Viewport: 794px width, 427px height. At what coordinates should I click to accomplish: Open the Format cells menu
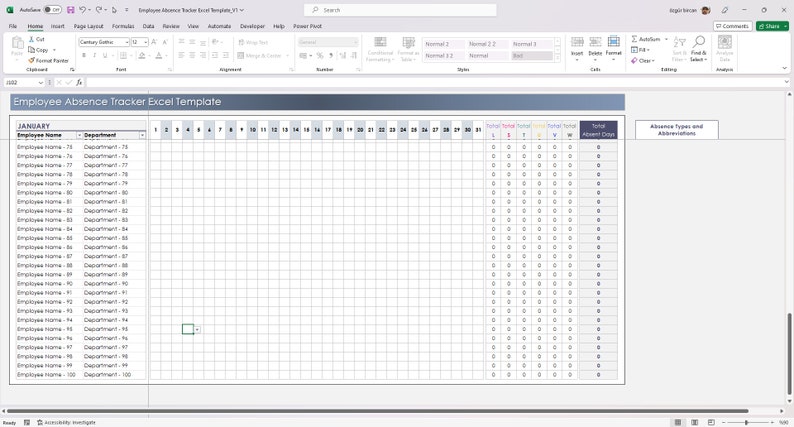tap(613, 48)
